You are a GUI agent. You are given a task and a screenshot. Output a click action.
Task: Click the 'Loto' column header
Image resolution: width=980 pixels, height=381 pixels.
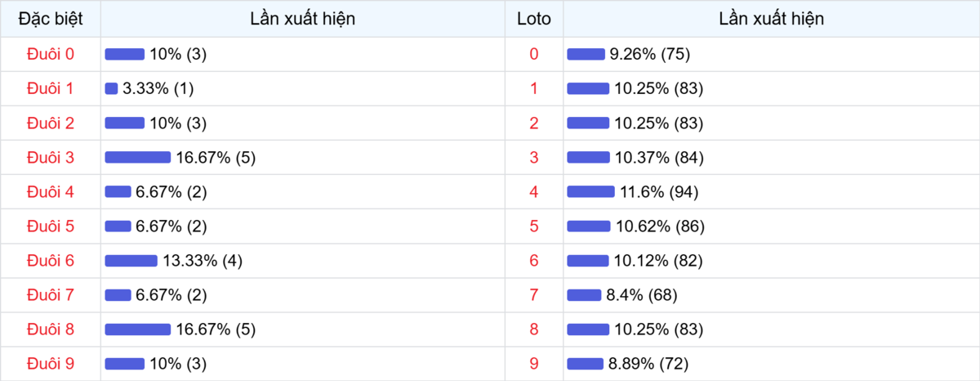(534, 19)
